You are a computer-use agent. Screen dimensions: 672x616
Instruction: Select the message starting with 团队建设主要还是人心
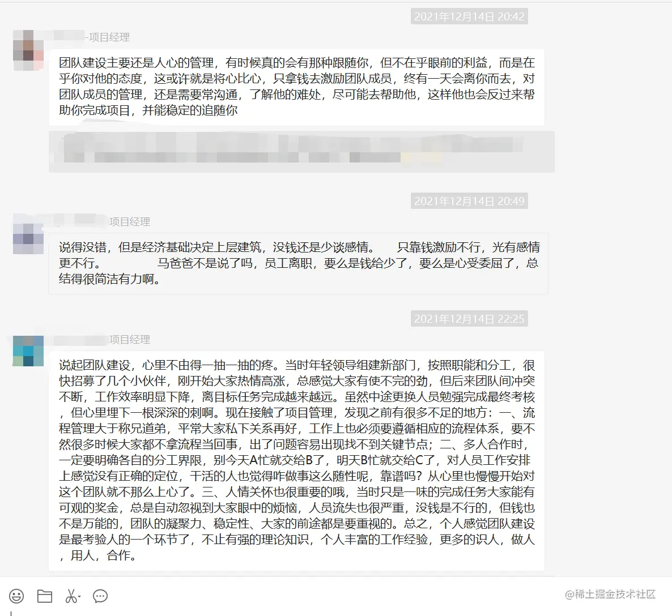pyautogui.click(x=296, y=87)
